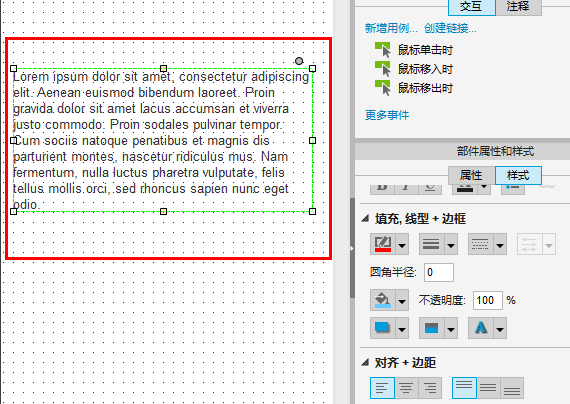Click the 新增用例... link
570x404 pixels.
coord(391,28)
